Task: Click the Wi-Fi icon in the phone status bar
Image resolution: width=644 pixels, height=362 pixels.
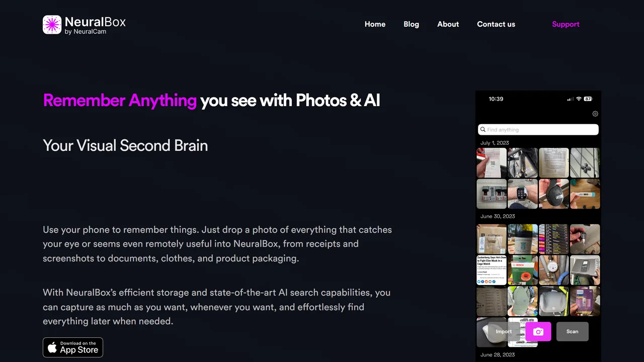Action: [579, 99]
